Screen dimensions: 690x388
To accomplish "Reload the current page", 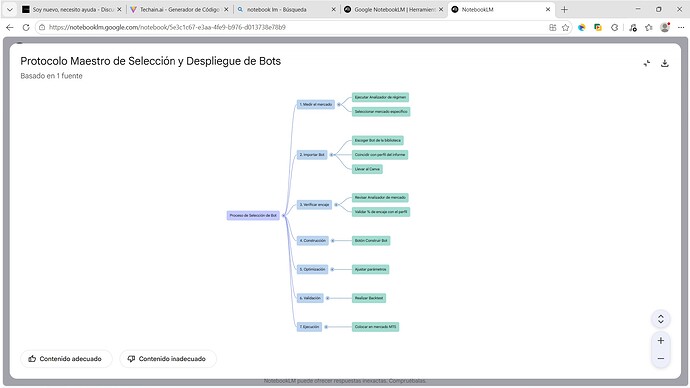I will [26, 27].
